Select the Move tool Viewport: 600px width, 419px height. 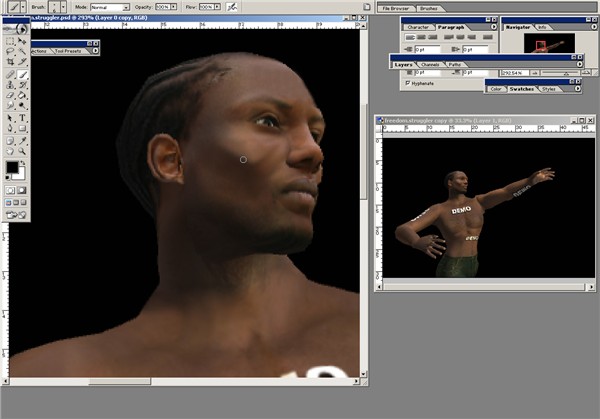(x=22, y=41)
